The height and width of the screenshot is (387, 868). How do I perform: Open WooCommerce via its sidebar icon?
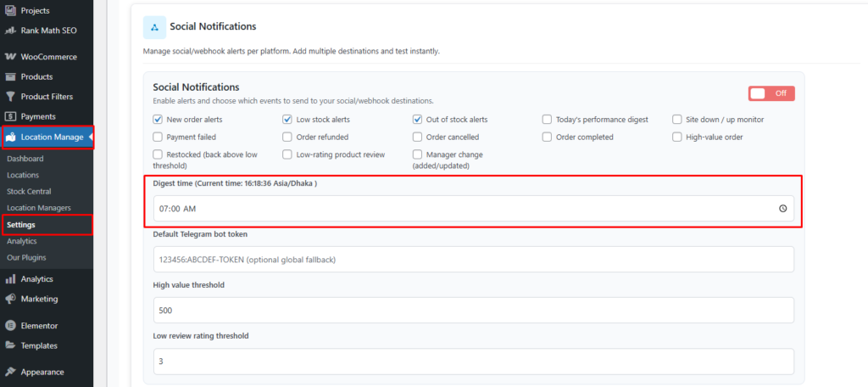pyautogui.click(x=10, y=57)
